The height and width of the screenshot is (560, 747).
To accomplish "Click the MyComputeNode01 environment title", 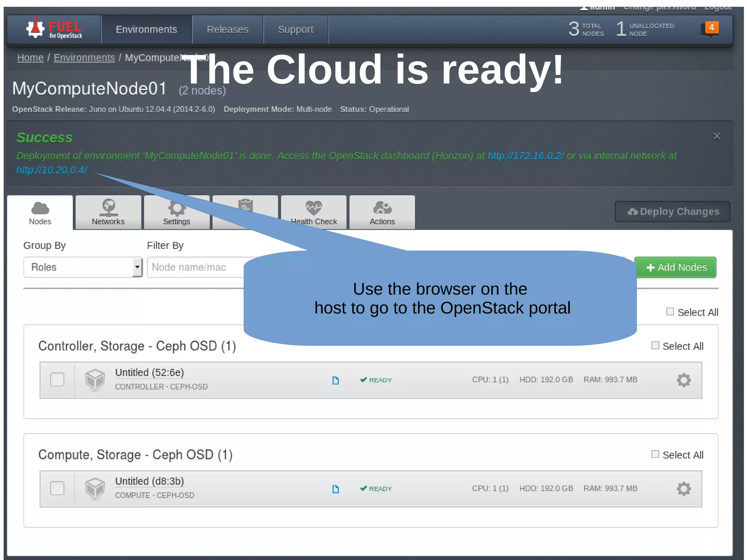I will click(x=89, y=89).
